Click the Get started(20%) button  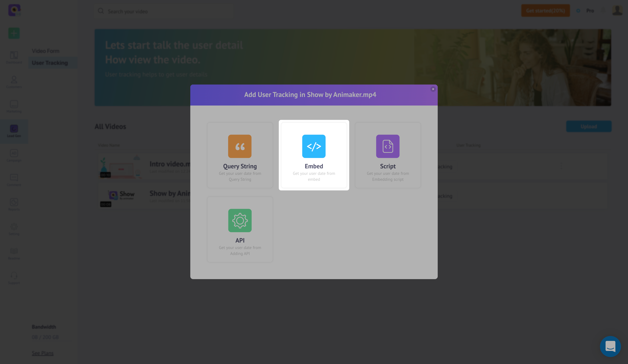click(x=545, y=11)
